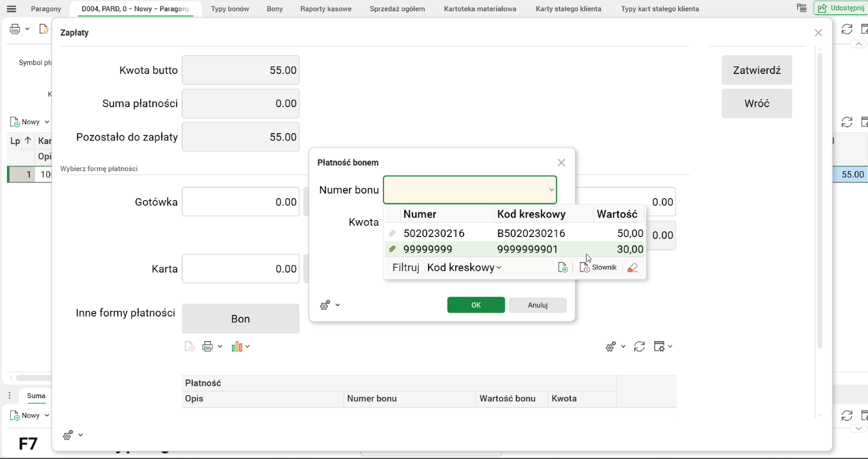Screen dimensions: 868x459
Task: Open the gear settings in Płatność bonem dialog
Action: click(x=325, y=305)
